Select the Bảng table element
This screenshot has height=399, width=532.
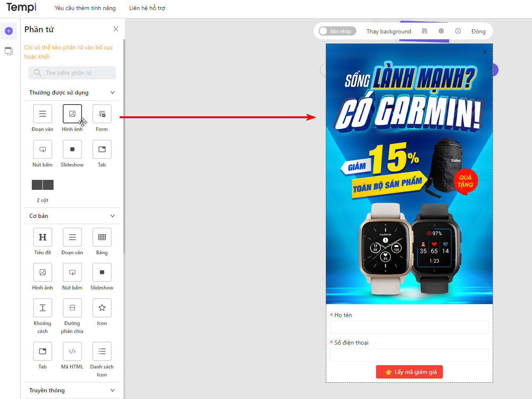(102, 237)
